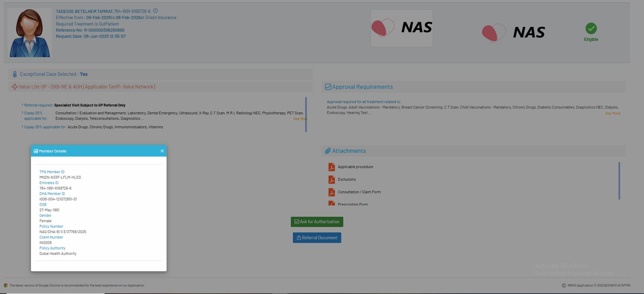Open the Exclusions PDF icon

(x=331, y=180)
